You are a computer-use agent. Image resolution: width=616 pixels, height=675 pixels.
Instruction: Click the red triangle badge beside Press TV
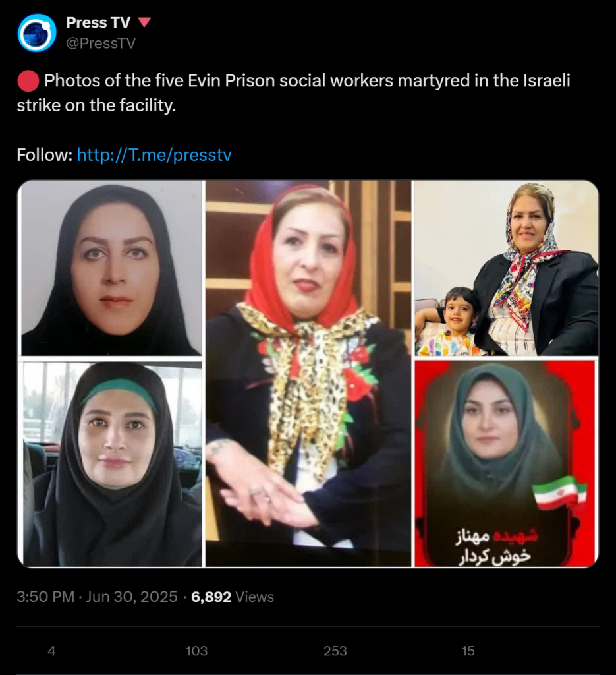tap(144, 22)
